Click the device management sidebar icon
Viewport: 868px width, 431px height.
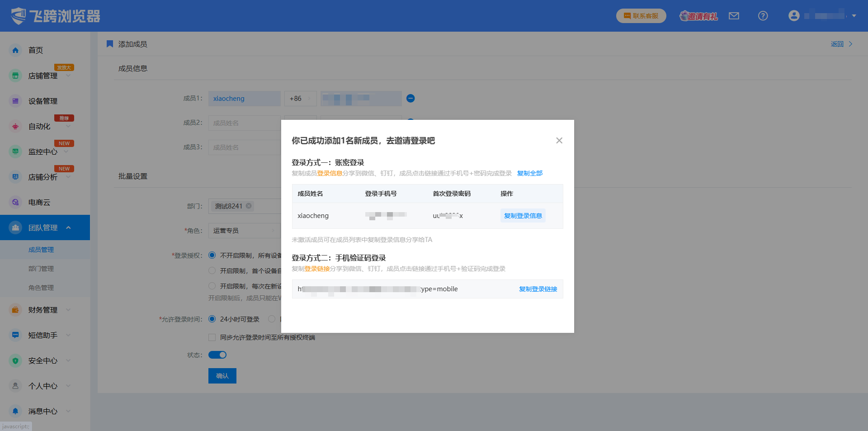tap(15, 101)
